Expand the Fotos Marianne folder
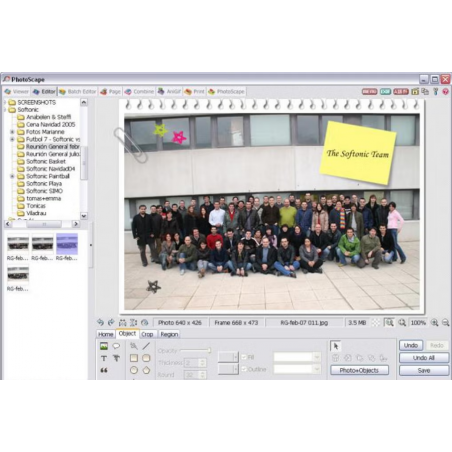 click(12, 132)
